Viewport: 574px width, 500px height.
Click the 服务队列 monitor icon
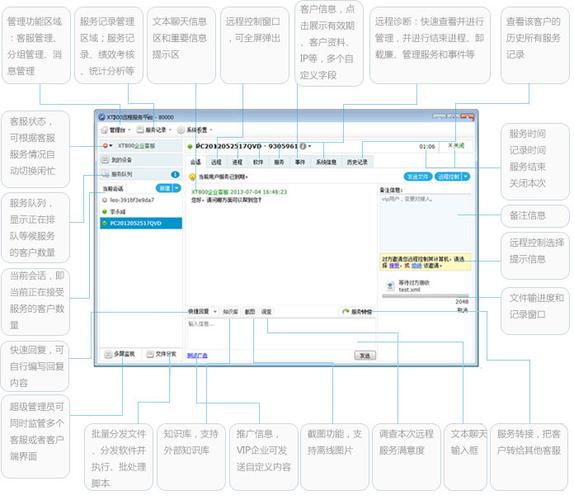click(x=105, y=174)
